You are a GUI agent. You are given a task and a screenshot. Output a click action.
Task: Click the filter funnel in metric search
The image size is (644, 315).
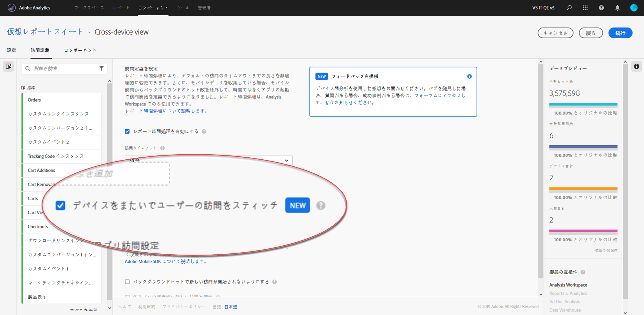pos(102,68)
